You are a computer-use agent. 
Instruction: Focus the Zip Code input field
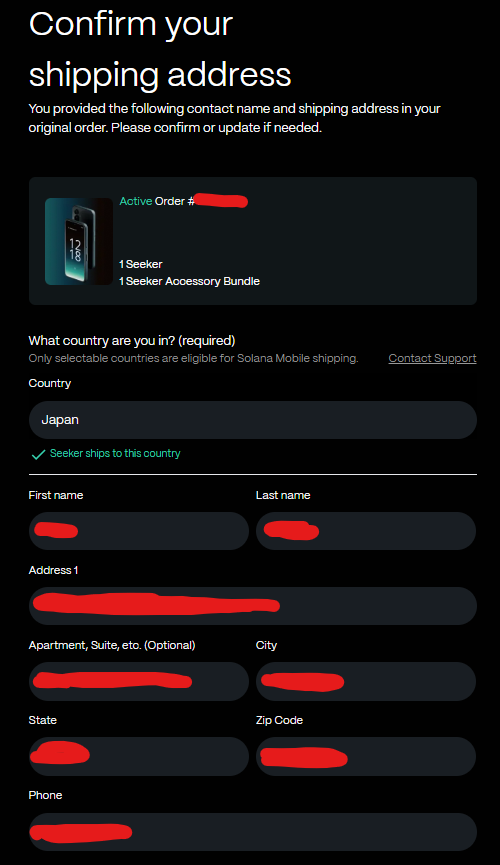(x=366, y=756)
